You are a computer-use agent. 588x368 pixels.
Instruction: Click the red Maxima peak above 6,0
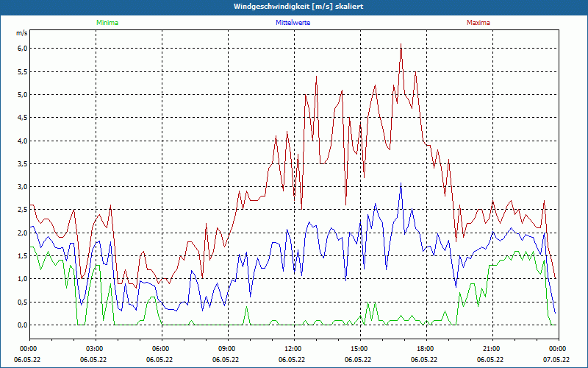pyautogui.click(x=401, y=44)
